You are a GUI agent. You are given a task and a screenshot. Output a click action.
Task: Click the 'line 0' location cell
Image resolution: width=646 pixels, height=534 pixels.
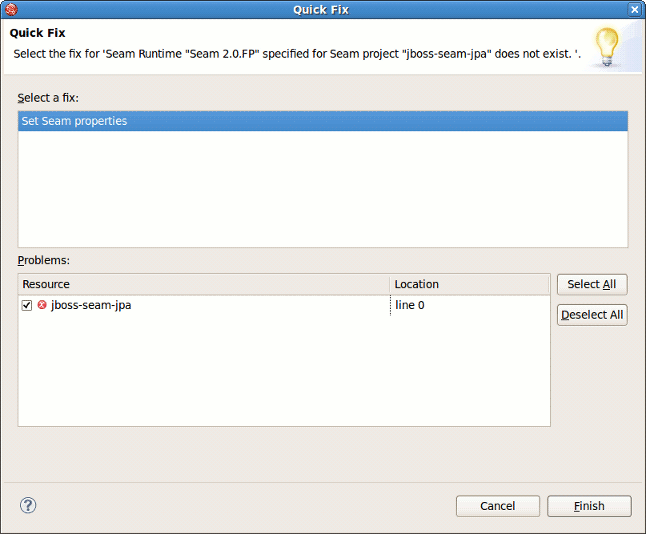click(x=410, y=305)
